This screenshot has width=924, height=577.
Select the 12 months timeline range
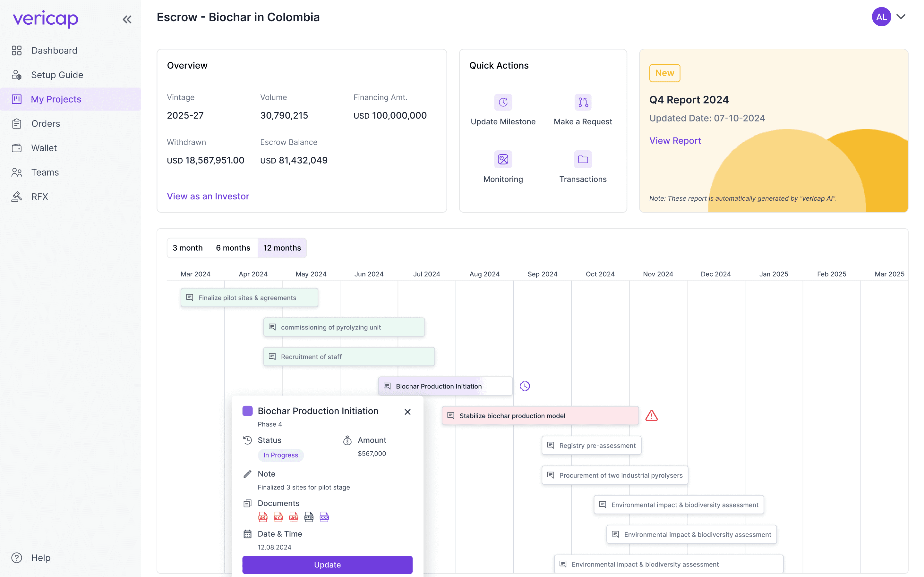click(x=282, y=248)
